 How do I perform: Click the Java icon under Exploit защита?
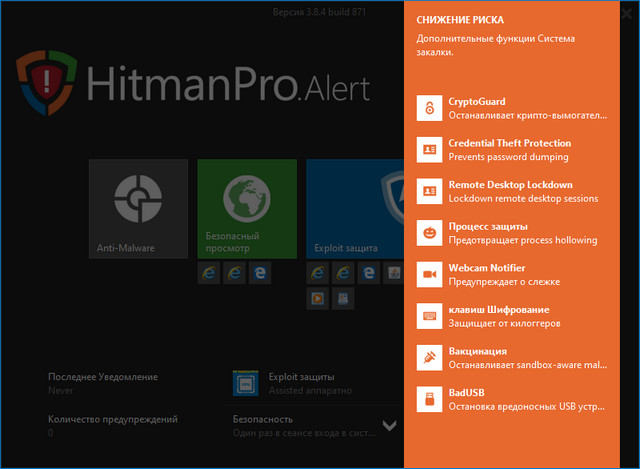[x=393, y=273]
